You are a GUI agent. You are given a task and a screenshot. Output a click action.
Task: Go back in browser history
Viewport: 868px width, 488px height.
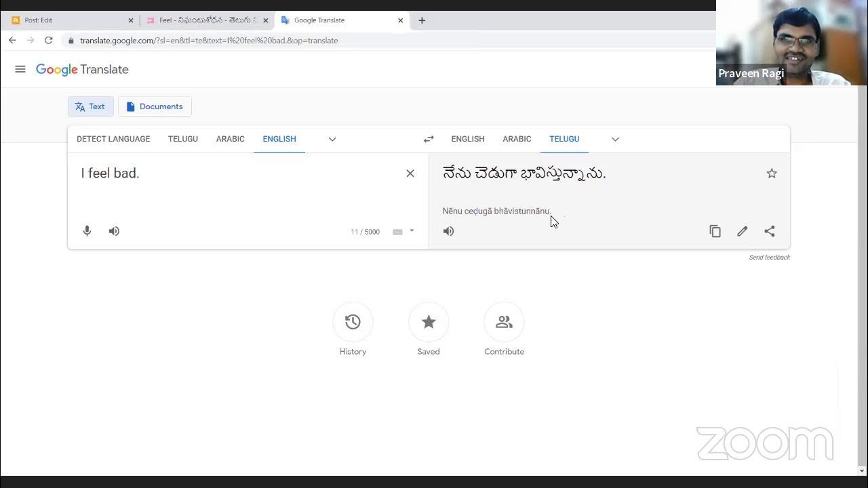[12, 41]
